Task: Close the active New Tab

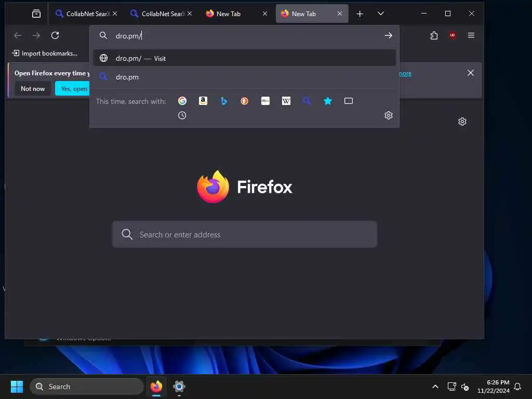Action: click(x=340, y=14)
